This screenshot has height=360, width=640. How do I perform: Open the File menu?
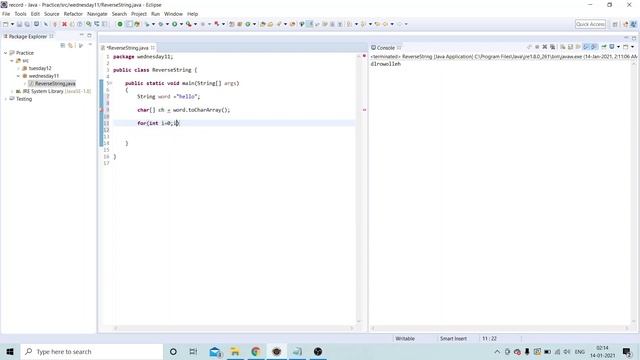tap(6, 14)
